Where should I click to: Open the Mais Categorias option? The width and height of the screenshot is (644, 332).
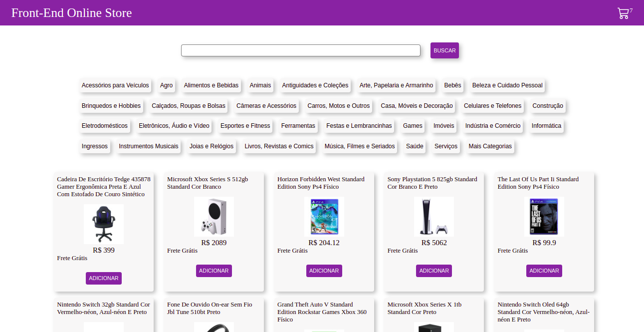490,146
